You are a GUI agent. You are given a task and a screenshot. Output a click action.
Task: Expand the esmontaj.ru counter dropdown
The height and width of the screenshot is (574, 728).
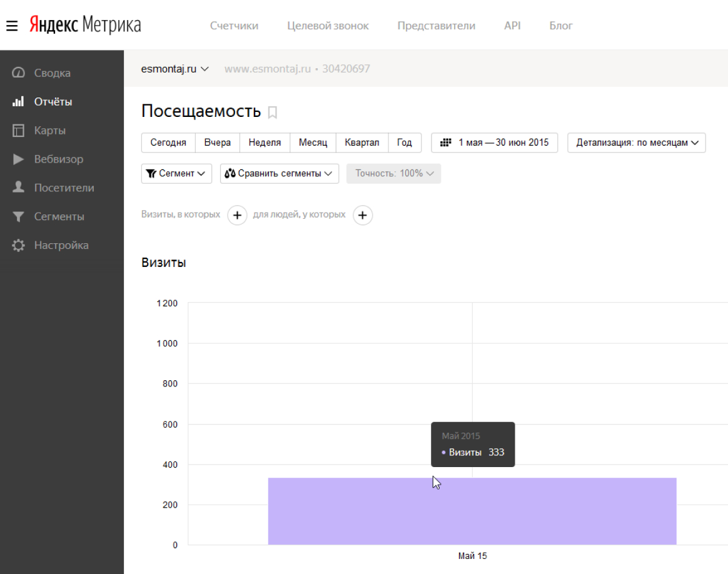175,69
